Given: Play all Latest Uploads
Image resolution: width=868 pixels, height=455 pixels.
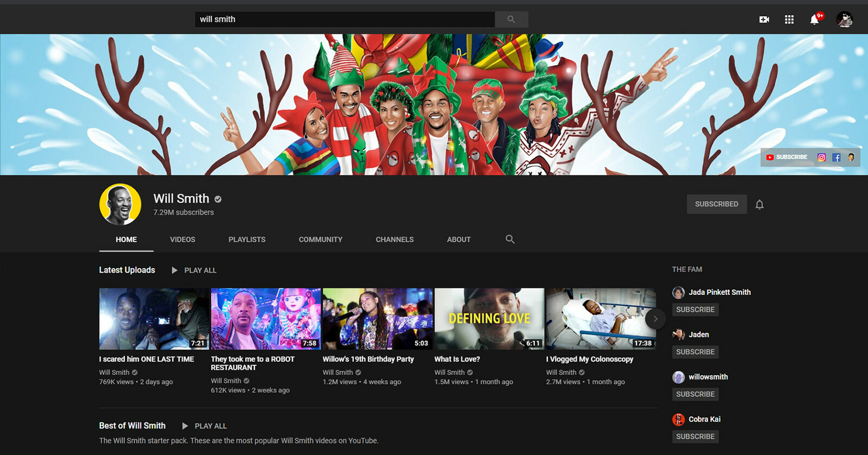Looking at the screenshot, I should (x=194, y=270).
